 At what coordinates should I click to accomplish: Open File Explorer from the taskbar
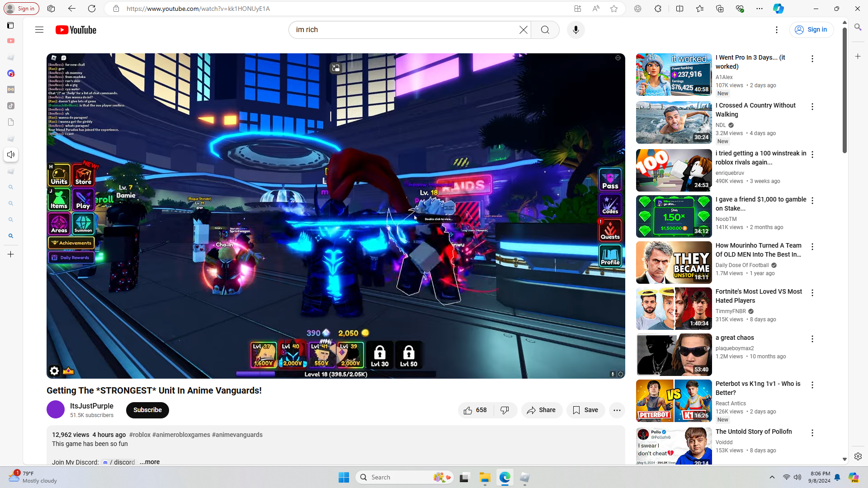(x=485, y=477)
